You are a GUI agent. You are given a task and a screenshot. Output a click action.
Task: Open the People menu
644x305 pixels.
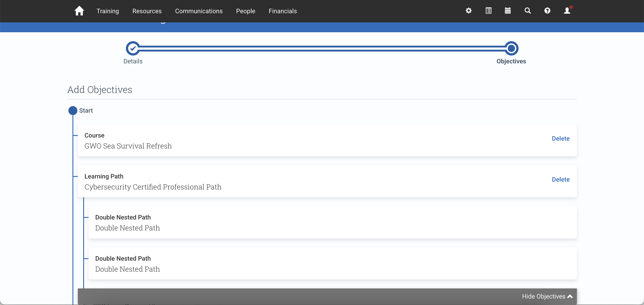246,11
